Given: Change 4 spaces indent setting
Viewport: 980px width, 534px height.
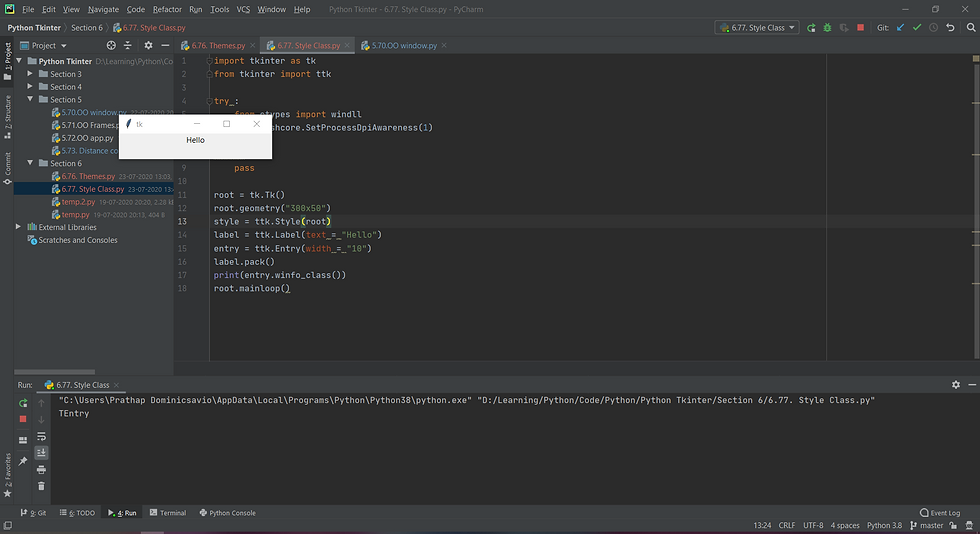Looking at the screenshot, I should [845, 525].
